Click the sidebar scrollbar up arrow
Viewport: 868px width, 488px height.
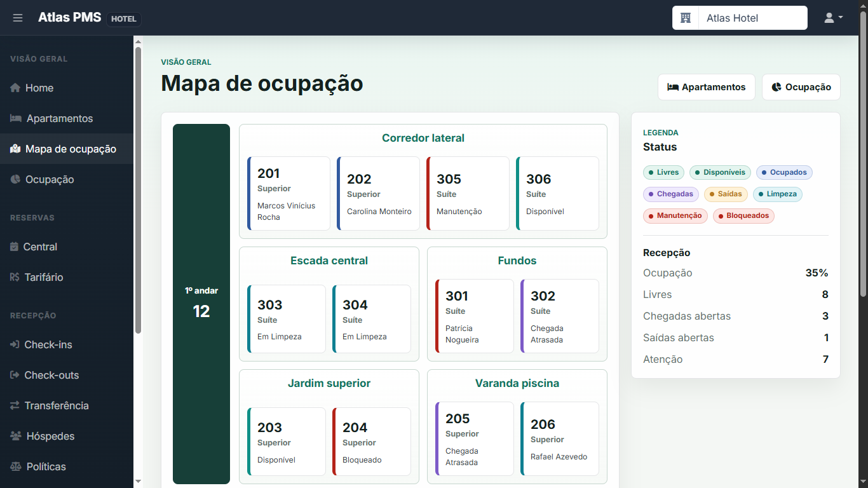pyautogui.click(x=138, y=42)
